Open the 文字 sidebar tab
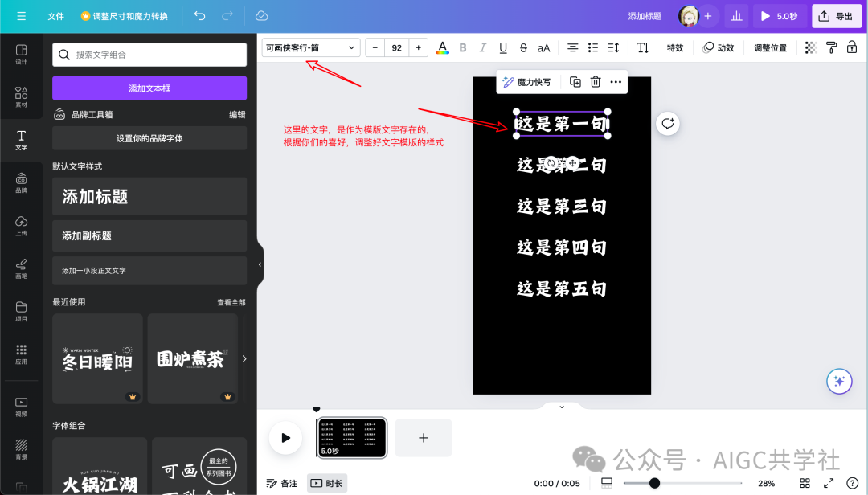The height and width of the screenshot is (495, 868). tap(21, 140)
